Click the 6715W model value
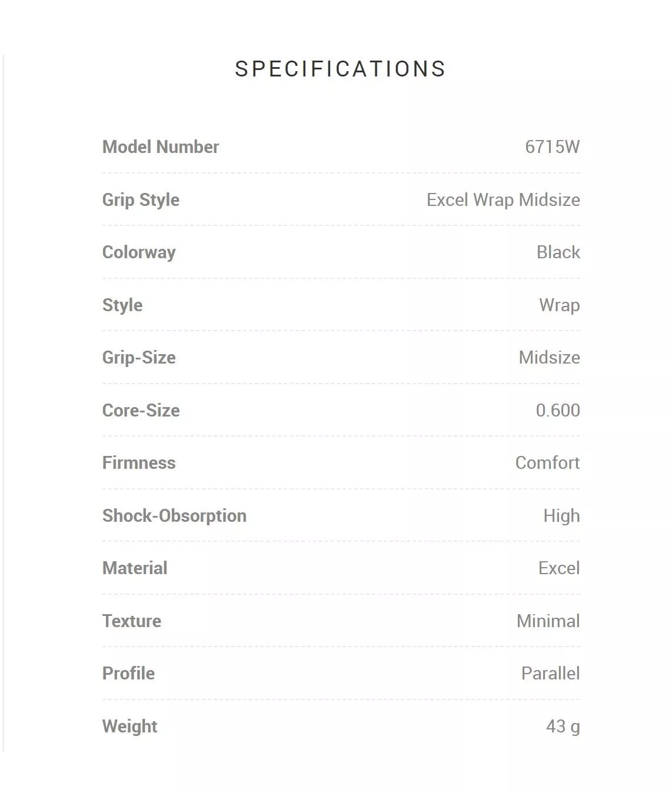 [552, 146]
